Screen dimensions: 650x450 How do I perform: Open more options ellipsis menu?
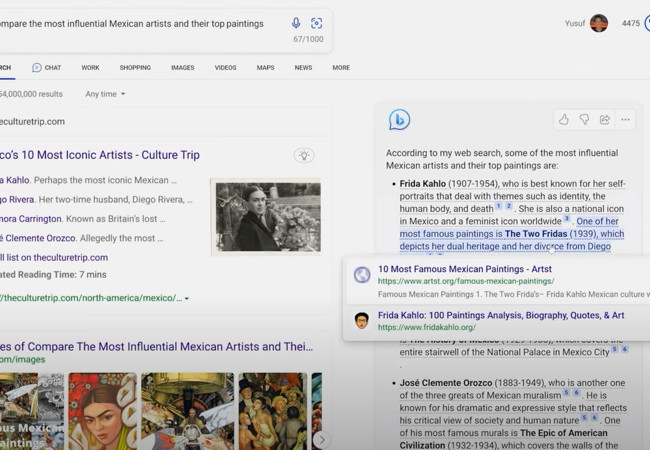pos(626,120)
